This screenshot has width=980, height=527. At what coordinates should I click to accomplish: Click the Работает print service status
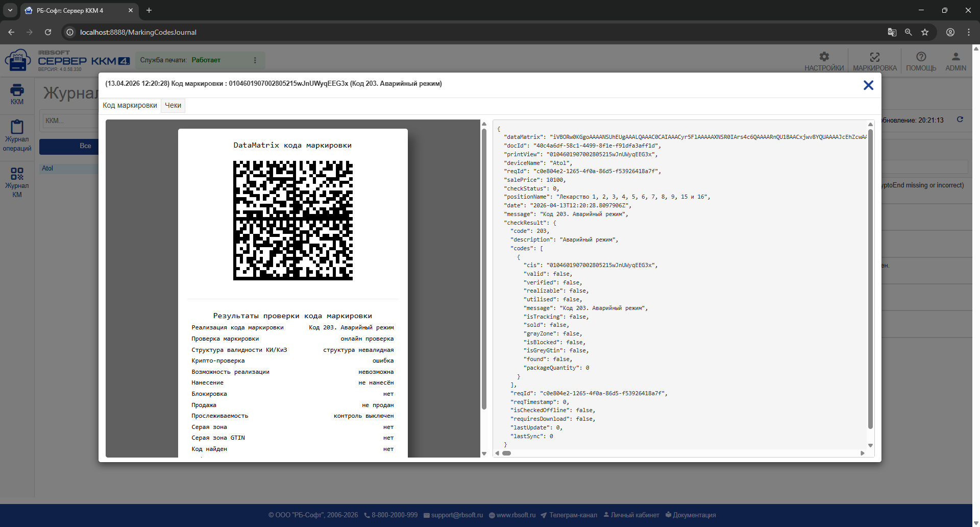(206, 60)
